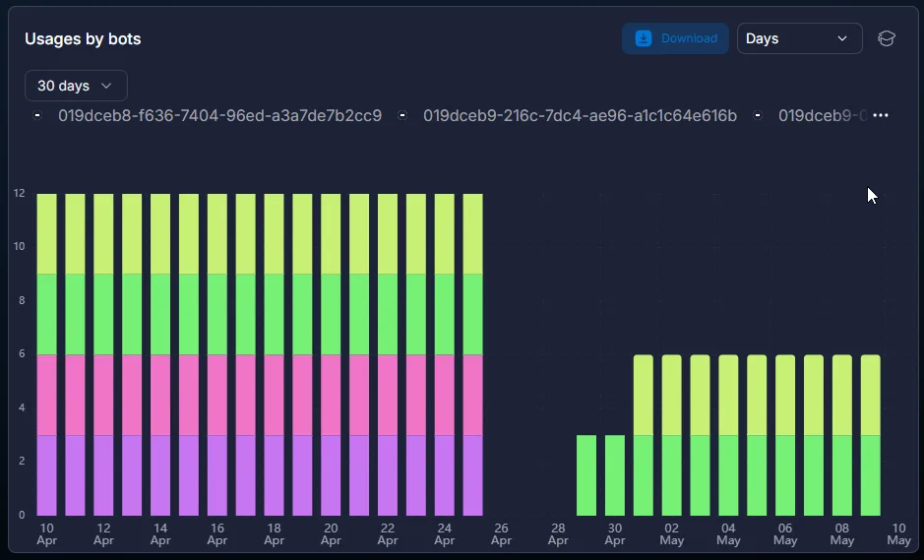Click the 'Usages by bots' title
The height and width of the screenshot is (560, 924).
tap(83, 39)
